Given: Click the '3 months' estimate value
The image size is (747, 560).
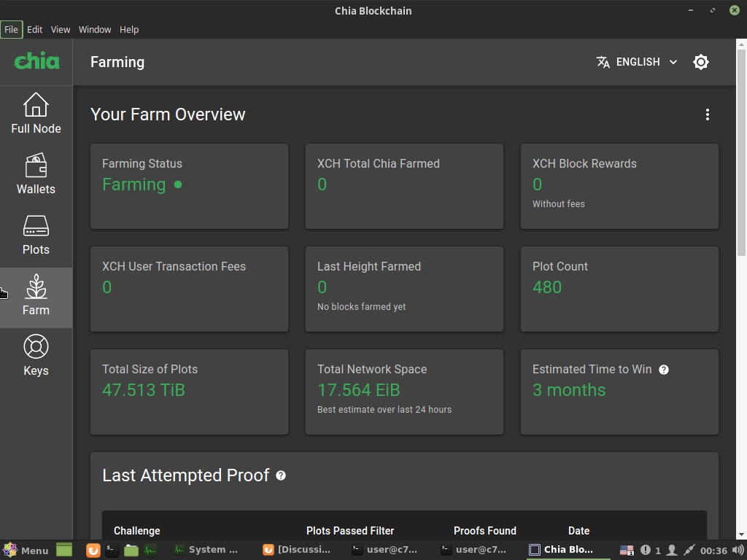Looking at the screenshot, I should pos(569,390).
